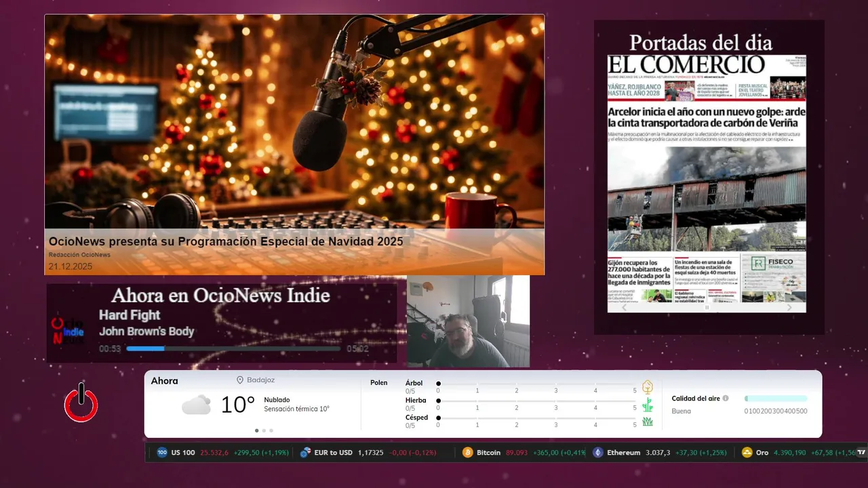The width and height of the screenshot is (868, 488).
Task: Click the Ahora weather heading
Action: point(165,381)
